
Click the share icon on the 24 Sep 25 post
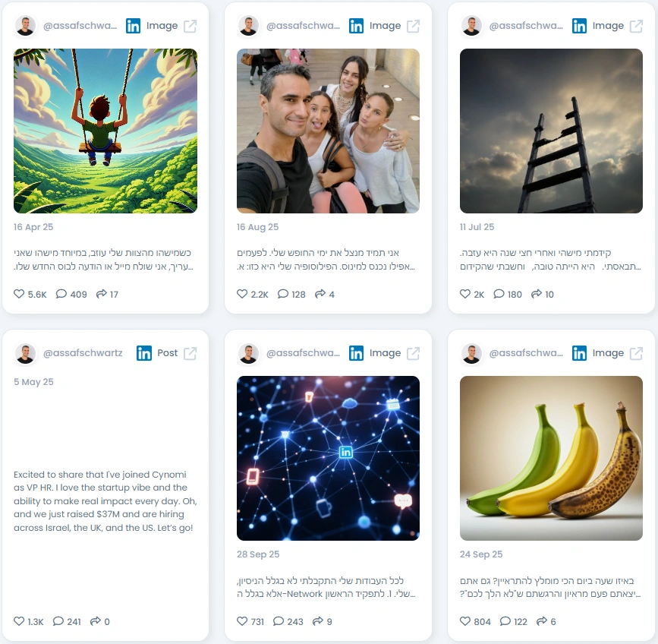click(542, 621)
